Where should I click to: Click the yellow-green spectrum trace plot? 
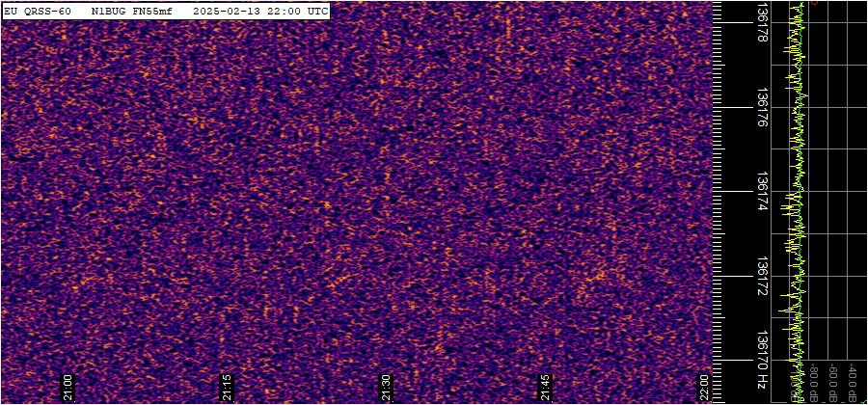click(x=797, y=193)
